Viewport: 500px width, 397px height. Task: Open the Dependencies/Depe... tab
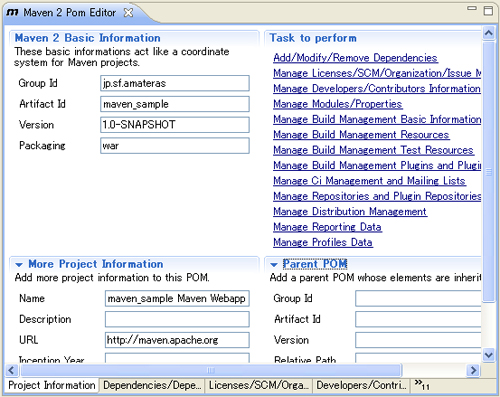coord(152,385)
